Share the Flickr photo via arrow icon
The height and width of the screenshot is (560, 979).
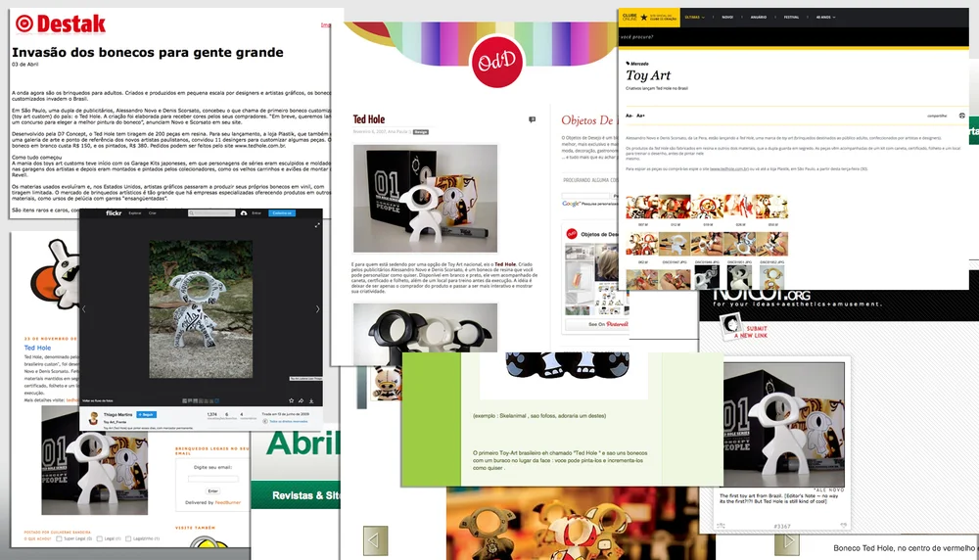[301, 400]
